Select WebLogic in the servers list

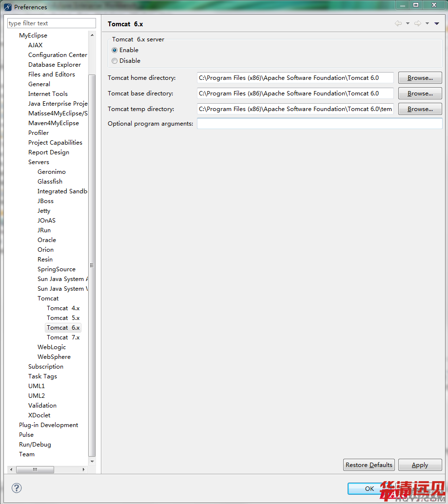(52, 347)
